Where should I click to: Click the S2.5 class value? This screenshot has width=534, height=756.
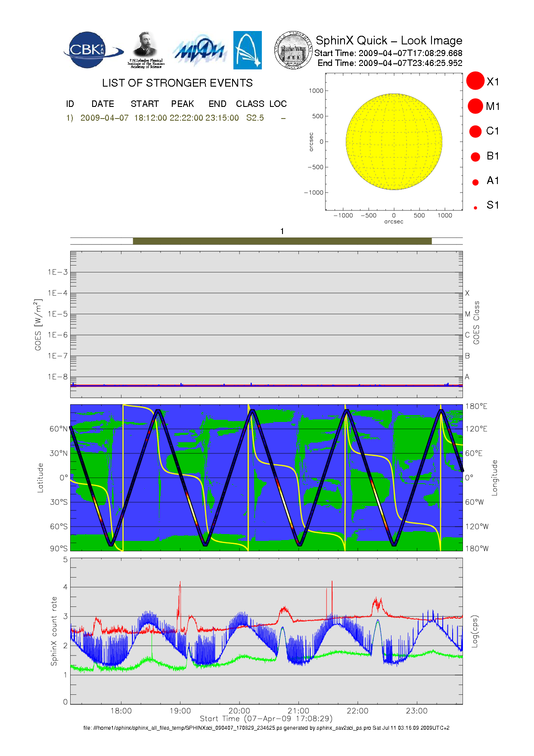tap(255, 118)
